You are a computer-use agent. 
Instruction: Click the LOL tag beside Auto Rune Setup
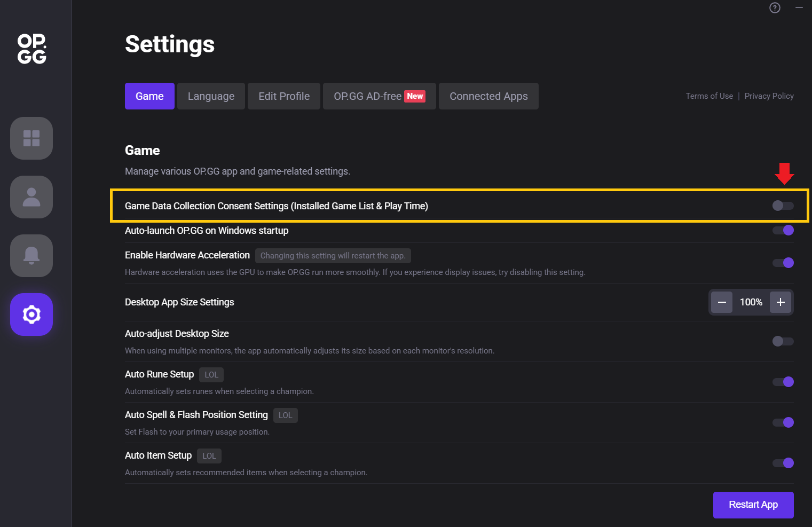click(x=211, y=375)
